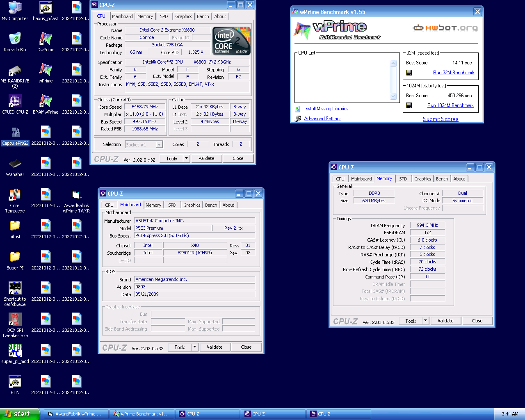This screenshot has height=420, width=525.
Task: Click 1024M best score 450.266 sec
Action: 459,96
